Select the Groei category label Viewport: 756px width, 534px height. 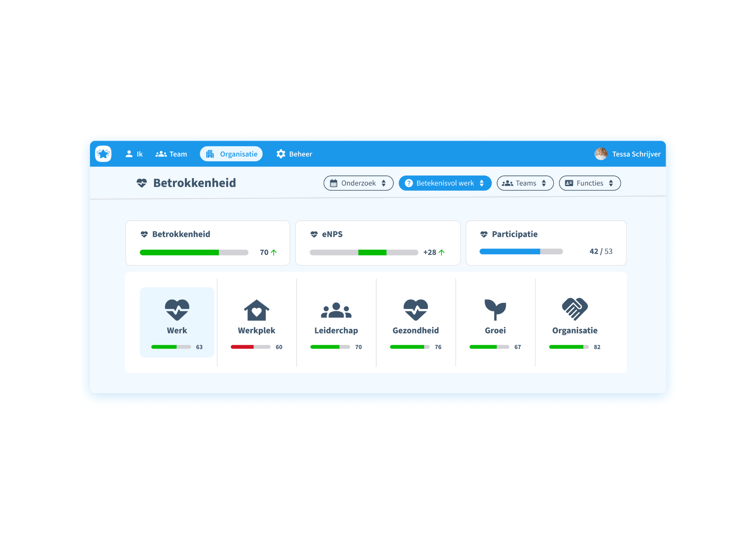495,330
